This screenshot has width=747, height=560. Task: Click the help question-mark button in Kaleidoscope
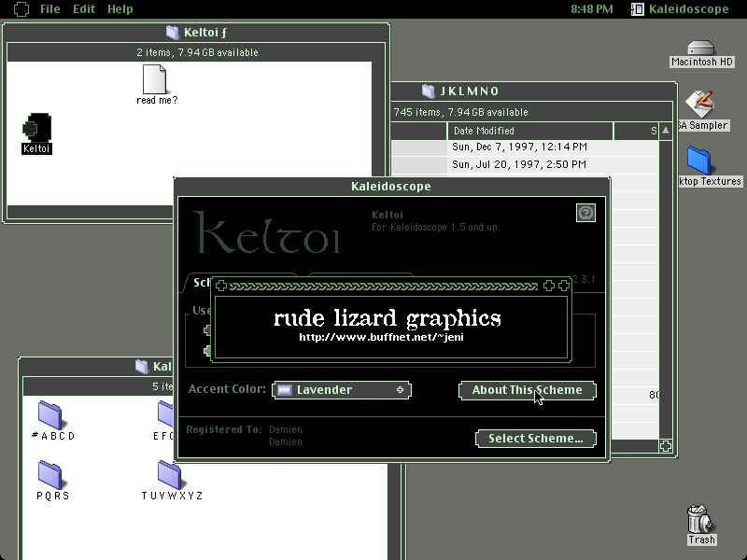click(585, 213)
